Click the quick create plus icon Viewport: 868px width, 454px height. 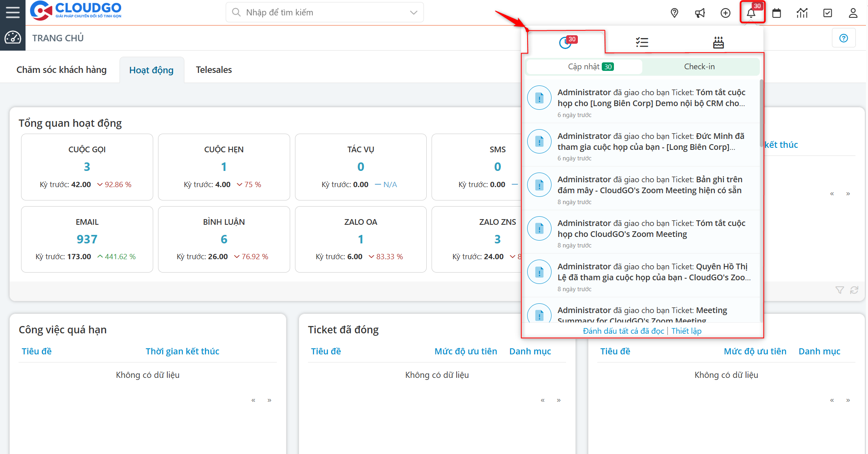pyautogui.click(x=725, y=13)
